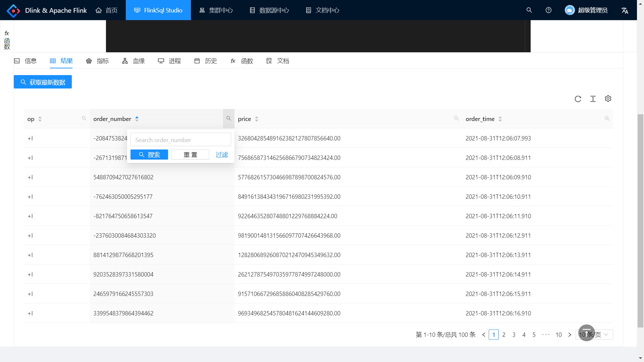644x362 pixels.
Task: Click the 获取最新数据 button
Action: [x=43, y=82]
